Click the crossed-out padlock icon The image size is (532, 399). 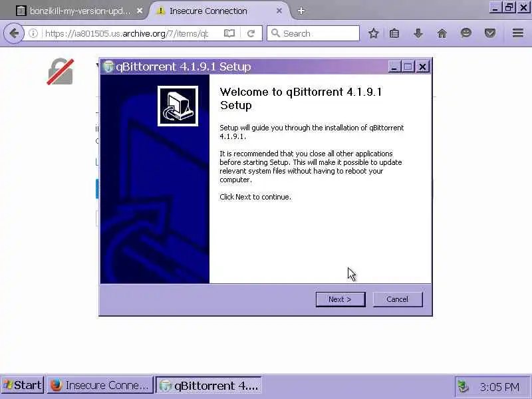[x=60, y=72]
